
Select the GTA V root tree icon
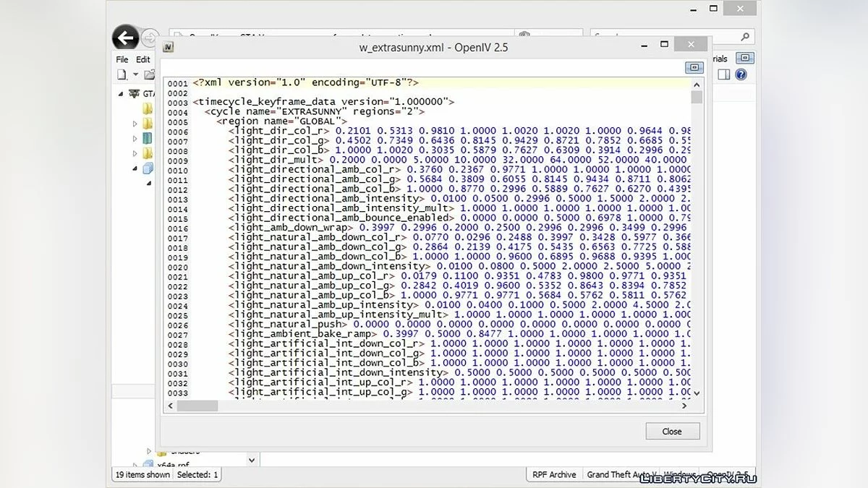pos(133,93)
